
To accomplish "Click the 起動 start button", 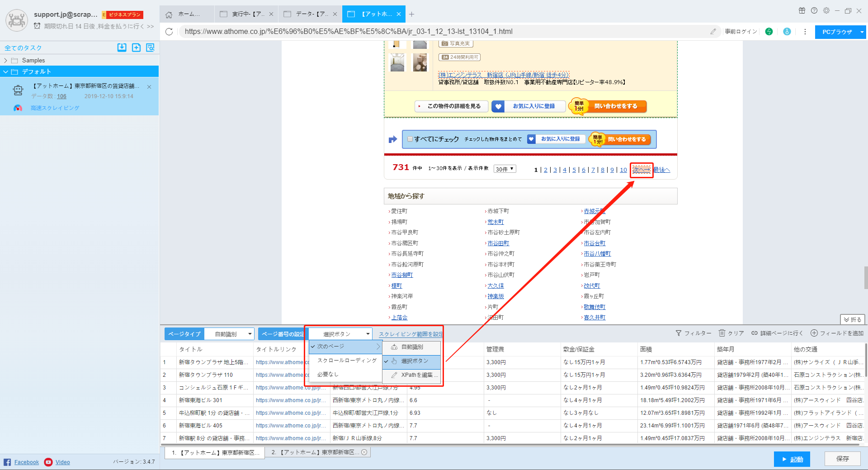I will pos(792,459).
